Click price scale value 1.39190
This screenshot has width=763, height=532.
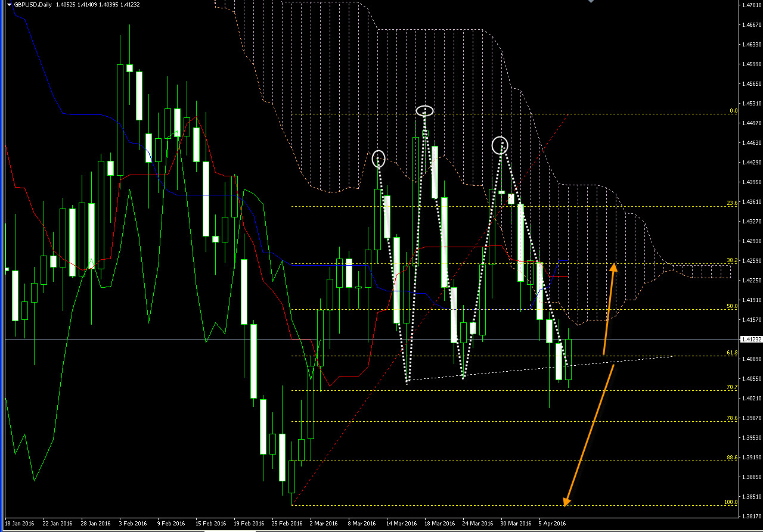(750, 458)
